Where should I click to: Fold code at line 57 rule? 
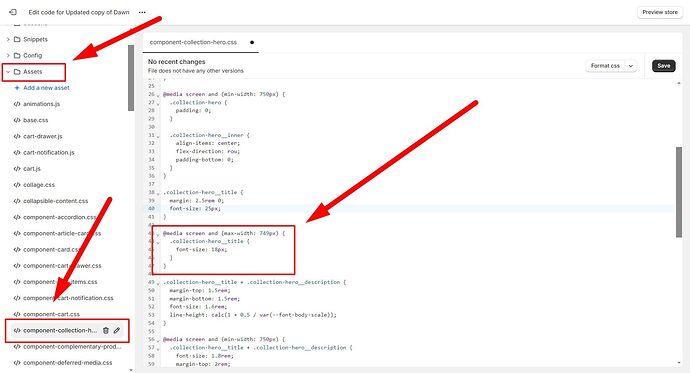[158, 349]
